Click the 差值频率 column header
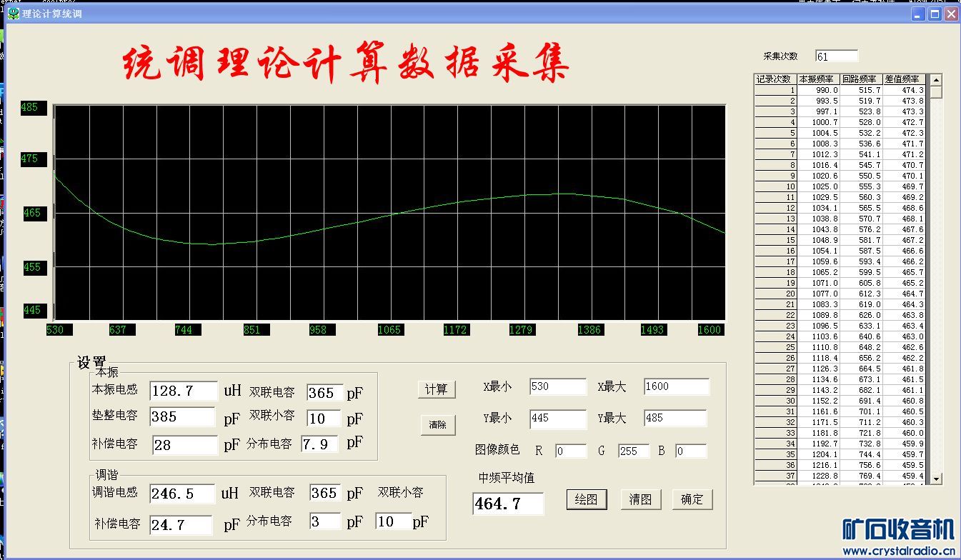 (x=904, y=79)
